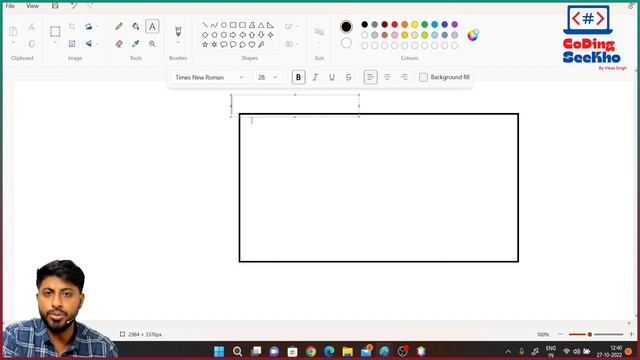The height and width of the screenshot is (360, 640).
Task: Click the Brushes tool icon
Action: (x=178, y=31)
